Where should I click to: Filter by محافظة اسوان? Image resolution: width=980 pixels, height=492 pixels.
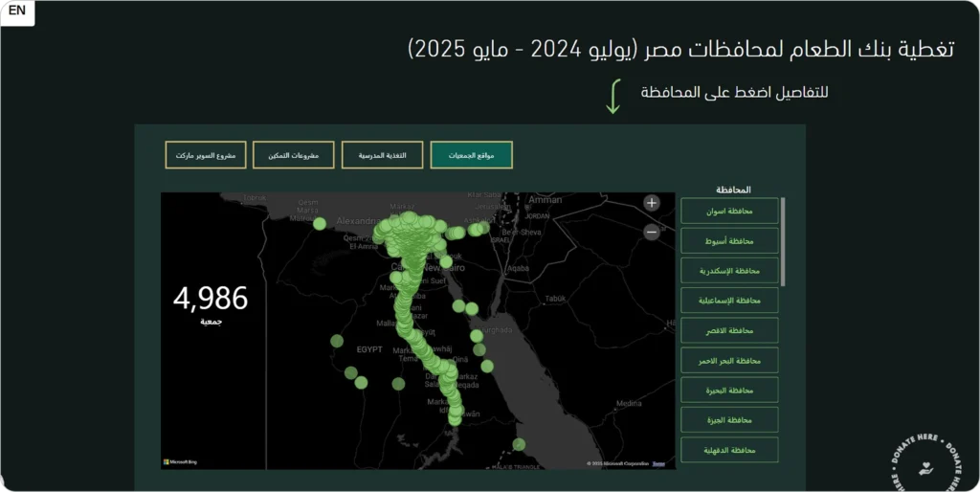pyautogui.click(x=729, y=211)
